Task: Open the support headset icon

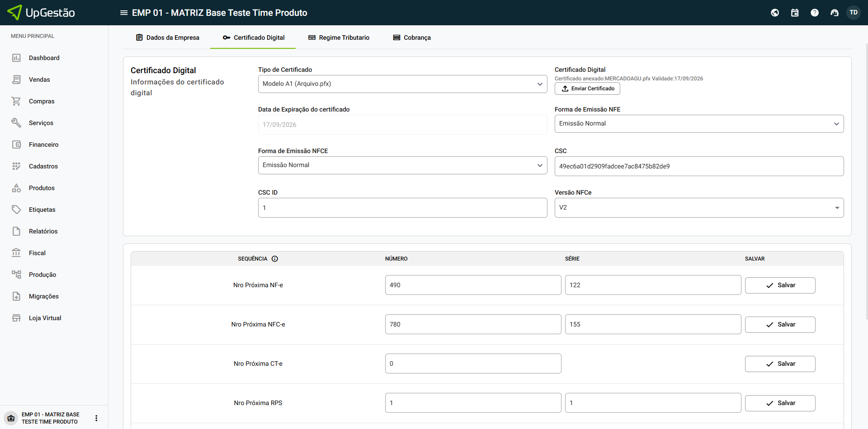Action: (835, 13)
